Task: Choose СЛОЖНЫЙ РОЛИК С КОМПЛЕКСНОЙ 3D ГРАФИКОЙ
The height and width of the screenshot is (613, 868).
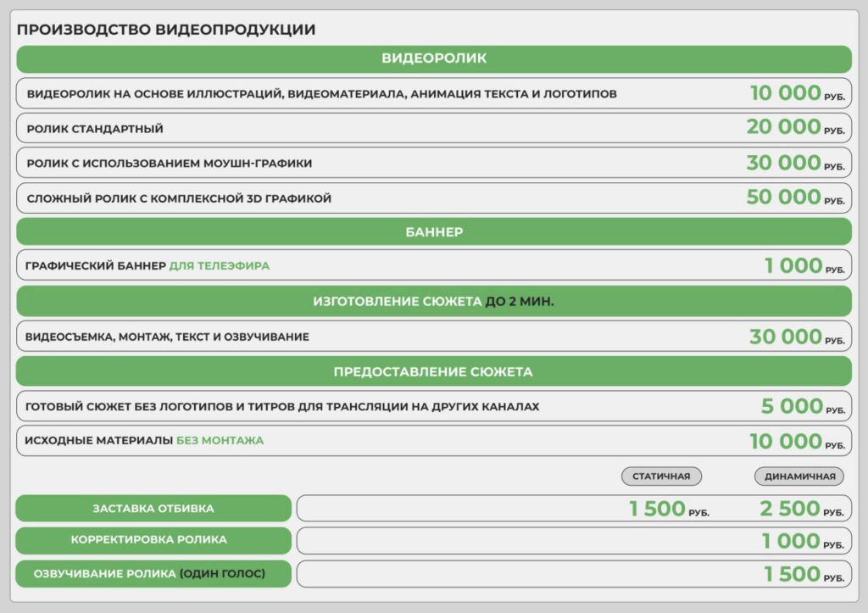Action: 178,198
